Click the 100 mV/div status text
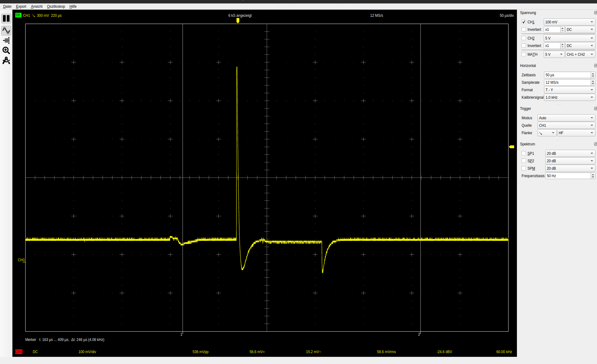Viewport: 597px width, 364px height. pos(87,352)
